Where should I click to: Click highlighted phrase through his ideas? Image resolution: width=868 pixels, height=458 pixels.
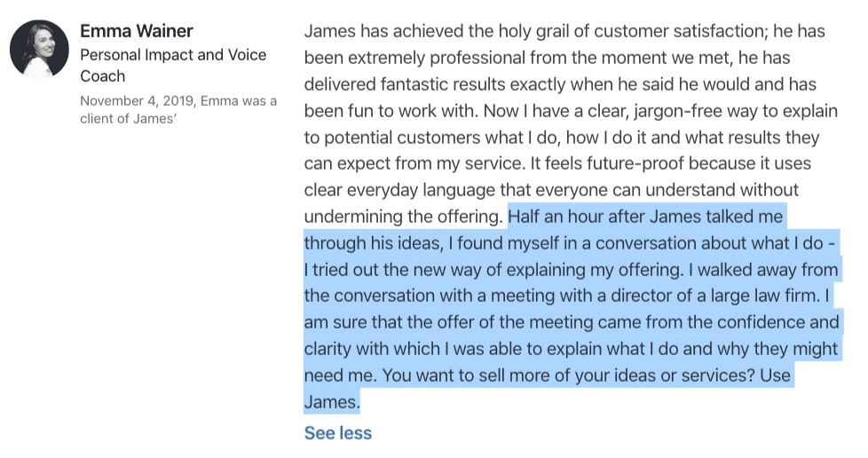(x=374, y=243)
